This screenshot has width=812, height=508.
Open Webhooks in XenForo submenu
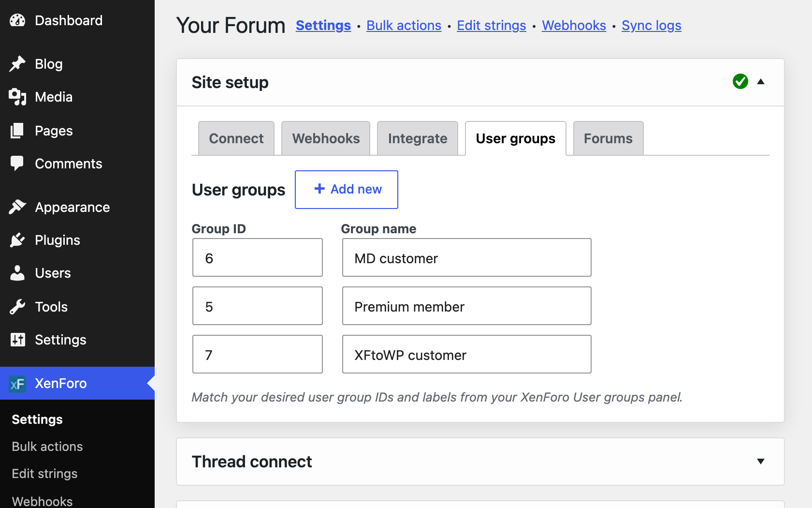tap(42, 501)
